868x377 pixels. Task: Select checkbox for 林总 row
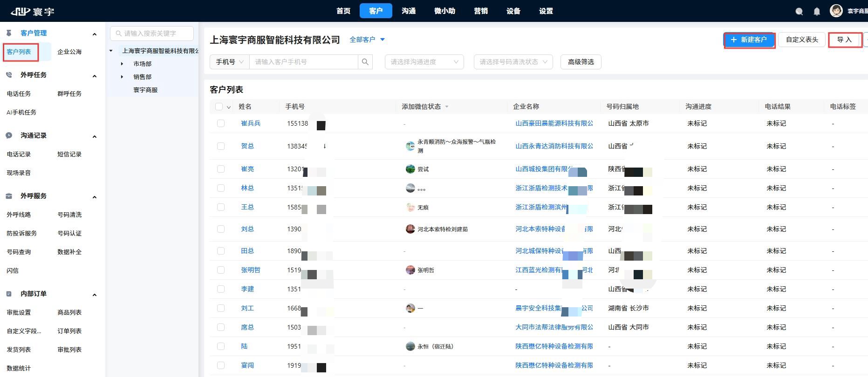[221, 188]
